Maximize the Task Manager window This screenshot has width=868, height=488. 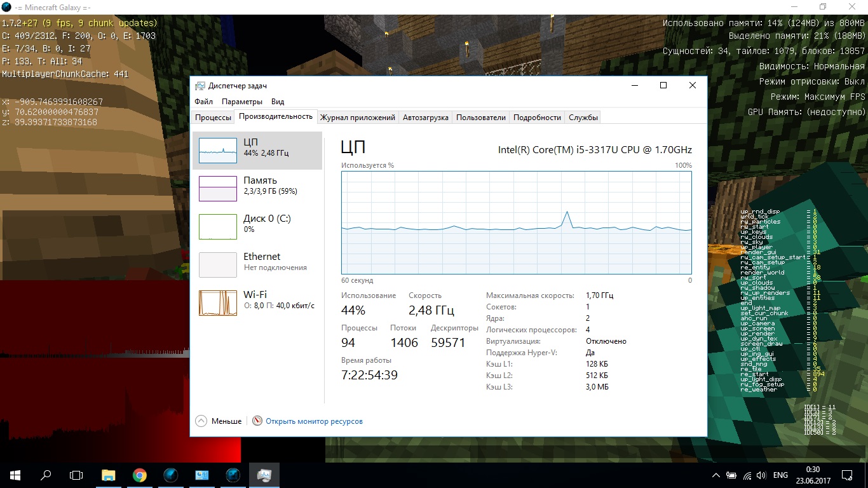(x=663, y=85)
